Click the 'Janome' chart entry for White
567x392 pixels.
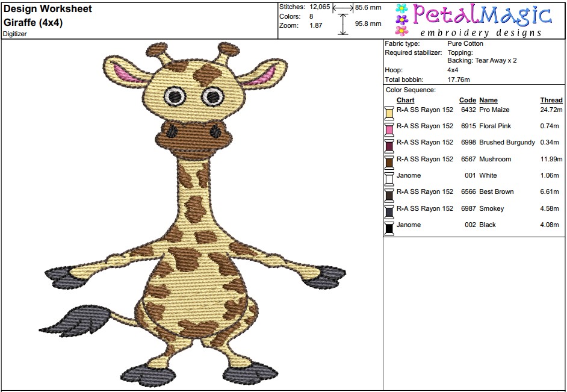[409, 175]
